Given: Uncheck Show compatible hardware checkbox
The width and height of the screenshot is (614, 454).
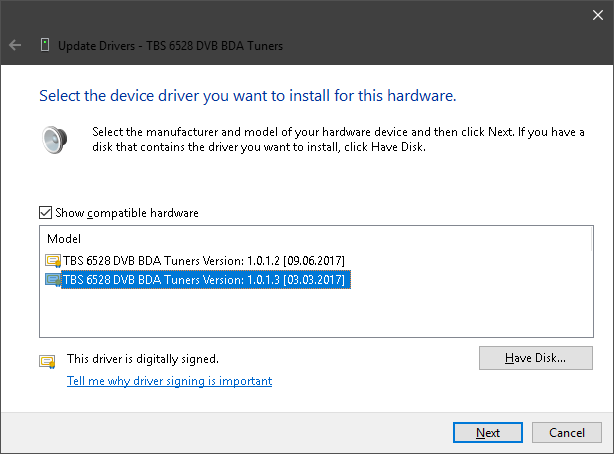Looking at the screenshot, I should click(45, 213).
